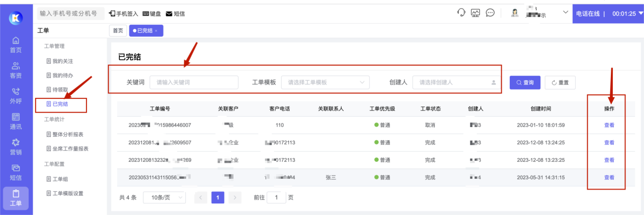This screenshot has width=644, height=215.
Task: Open 短信 from the top toolbar
Action: pyautogui.click(x=175, y=14)
